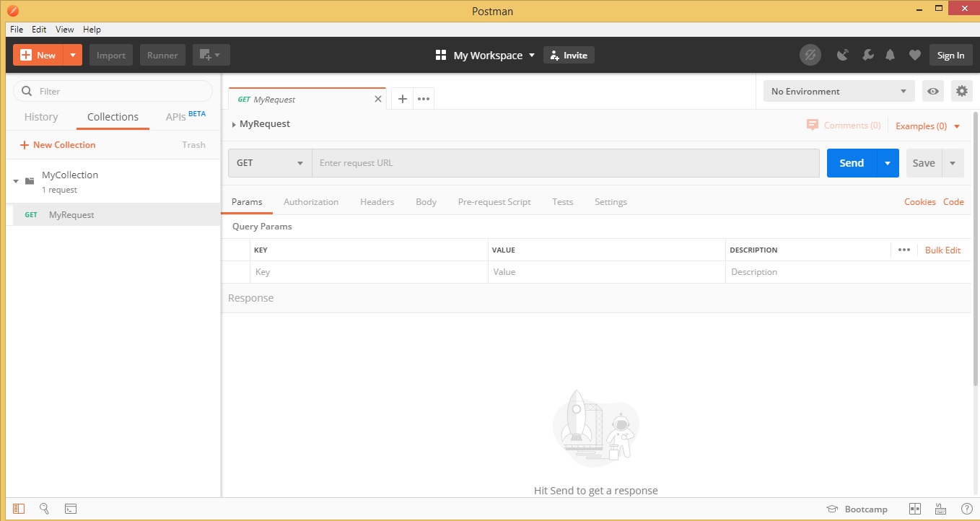The width and height of the screenshot is (980, 521).
Task: Toggle the sidebar with status bar icon
Action: click(19, 509)
